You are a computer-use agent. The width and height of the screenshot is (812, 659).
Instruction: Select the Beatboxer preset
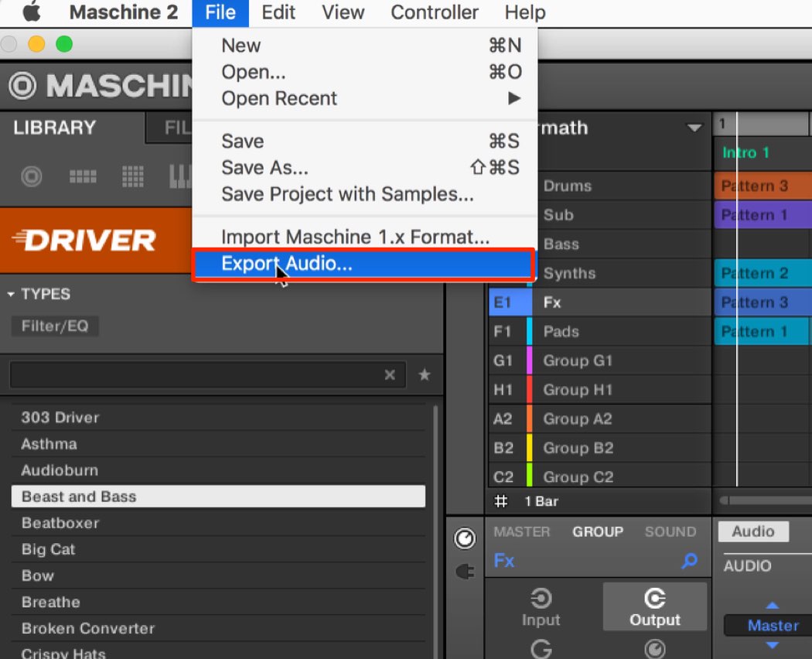click(218, 524)
